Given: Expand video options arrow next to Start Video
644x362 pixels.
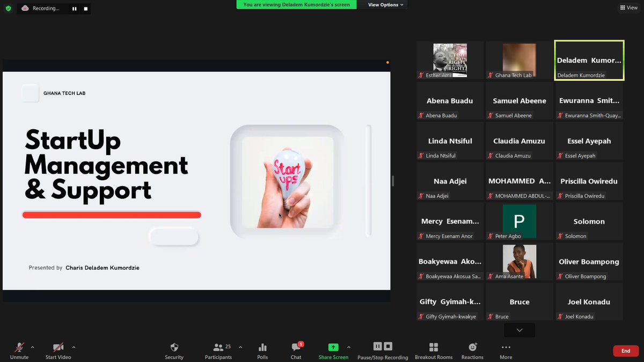Looking at the screenshot, I should pos(74,347).
